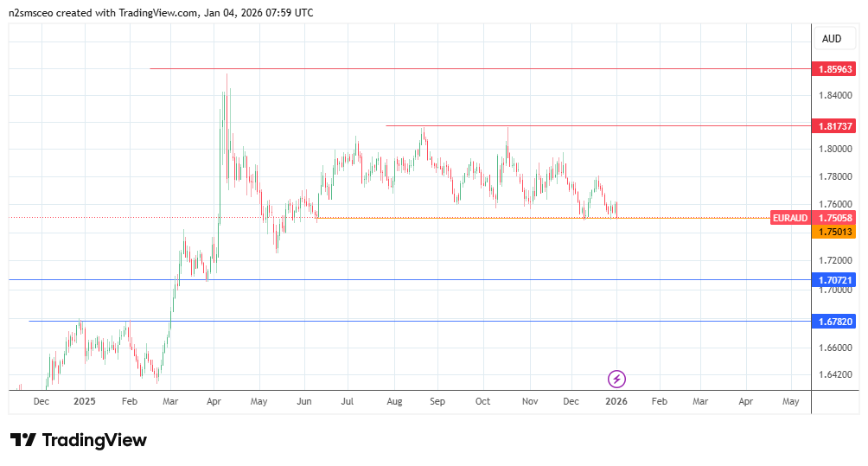Click the May label at far right of time axis
Screen dimensions: 868x466
(790, 402)
